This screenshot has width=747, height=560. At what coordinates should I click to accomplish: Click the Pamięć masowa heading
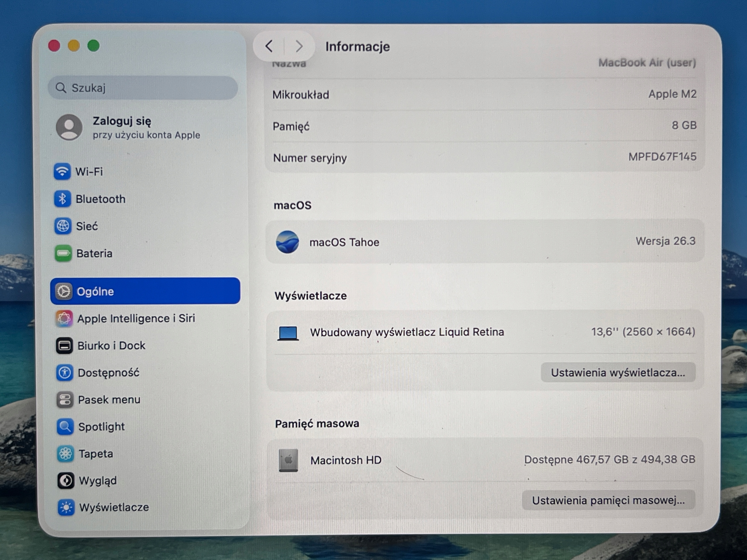pos(317,423)
